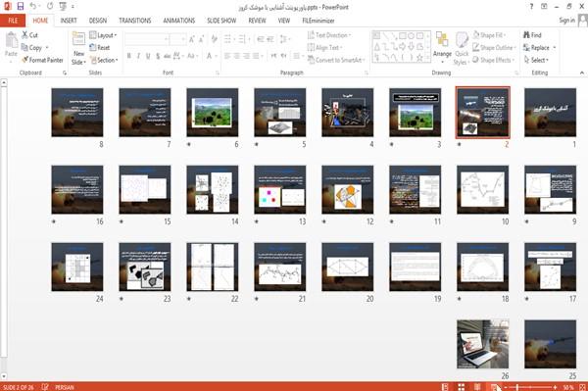The height and width of the screenshot is (391, 588).
Task: Open the SLIDE SHOW tab
Action: [221, 21]
